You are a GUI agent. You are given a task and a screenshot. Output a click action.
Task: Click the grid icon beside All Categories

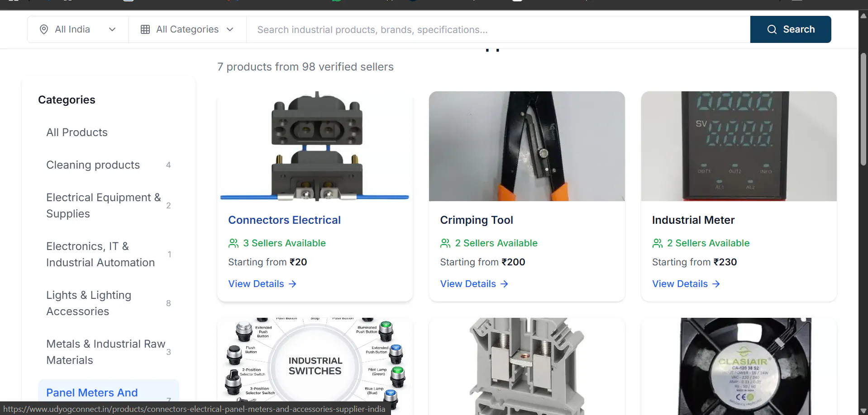point(145,29)
